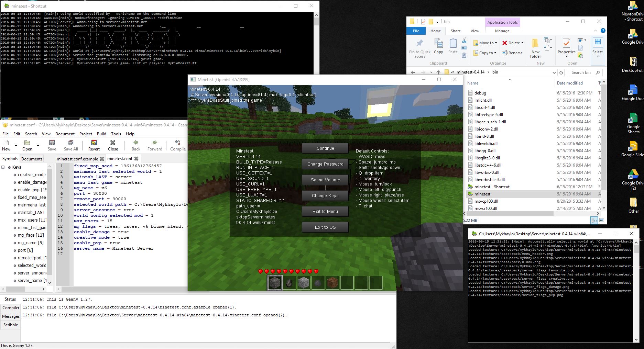The width and height of the screenshot is (644, 349).
Task: Select libcurl-4.dll in the file list
Action: point(484,108)
